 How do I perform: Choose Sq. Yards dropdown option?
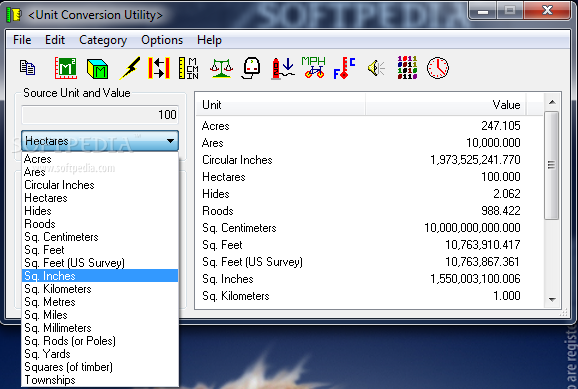tap(100, 354)
